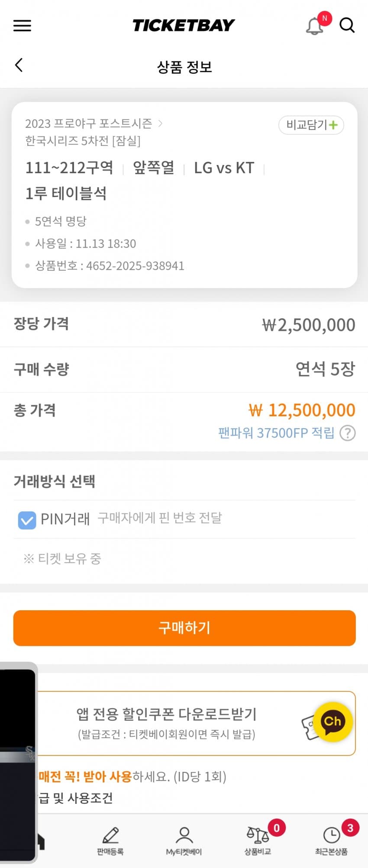Image resolution: width=368 pixels, height=868 pixels.
Task: Open the hamburger menu
Action: (22, 26)
